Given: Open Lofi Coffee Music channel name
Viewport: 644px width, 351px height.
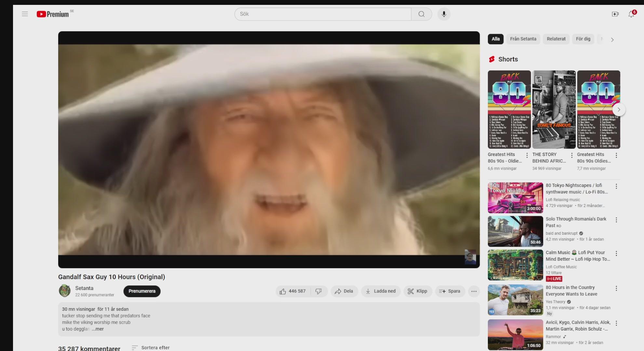Looking at the screenshot, I should 561,267.
